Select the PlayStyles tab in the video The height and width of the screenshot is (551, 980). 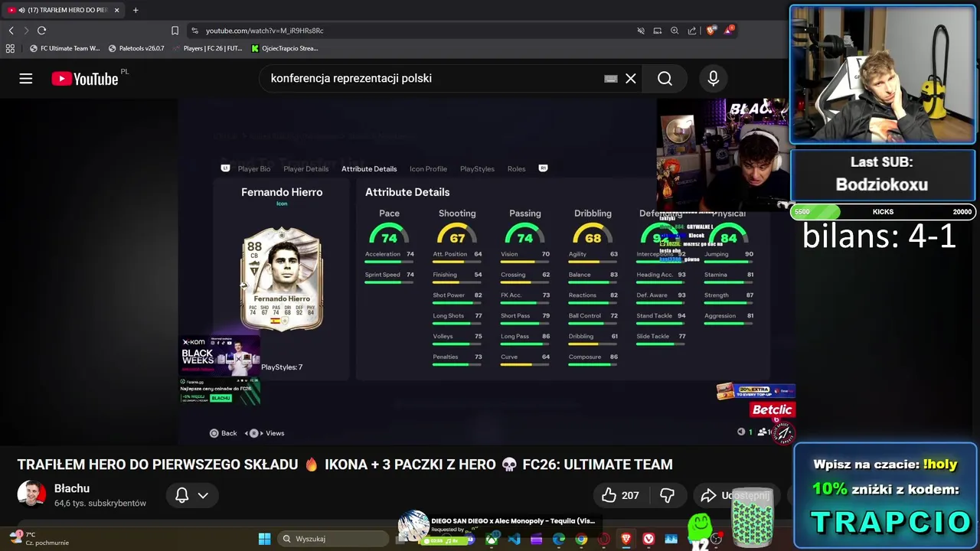point(477,168)
